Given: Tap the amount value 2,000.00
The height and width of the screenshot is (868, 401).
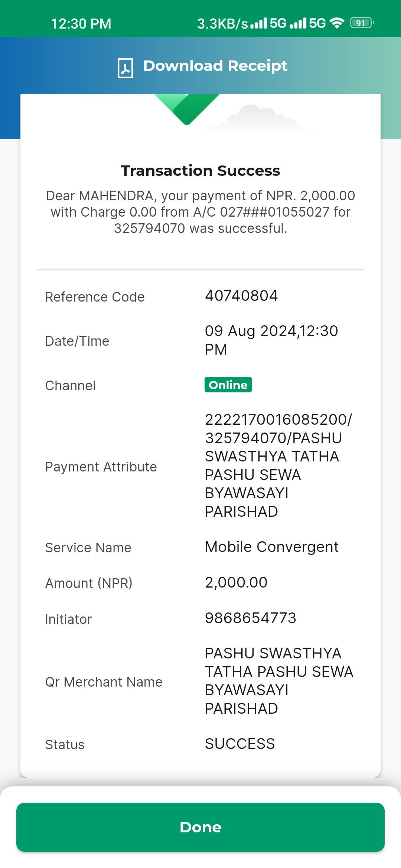Looking at the screenshot, I should [x=236, y=582].
